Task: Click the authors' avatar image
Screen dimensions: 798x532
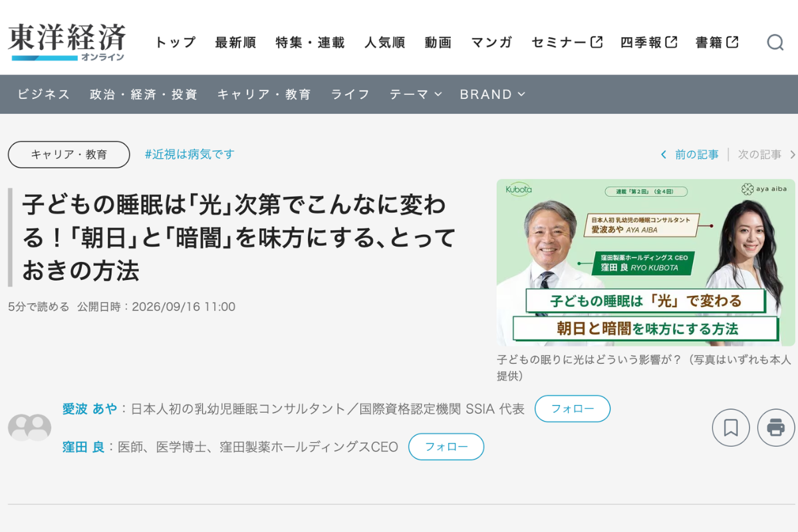Action: (x=30, y=427)
